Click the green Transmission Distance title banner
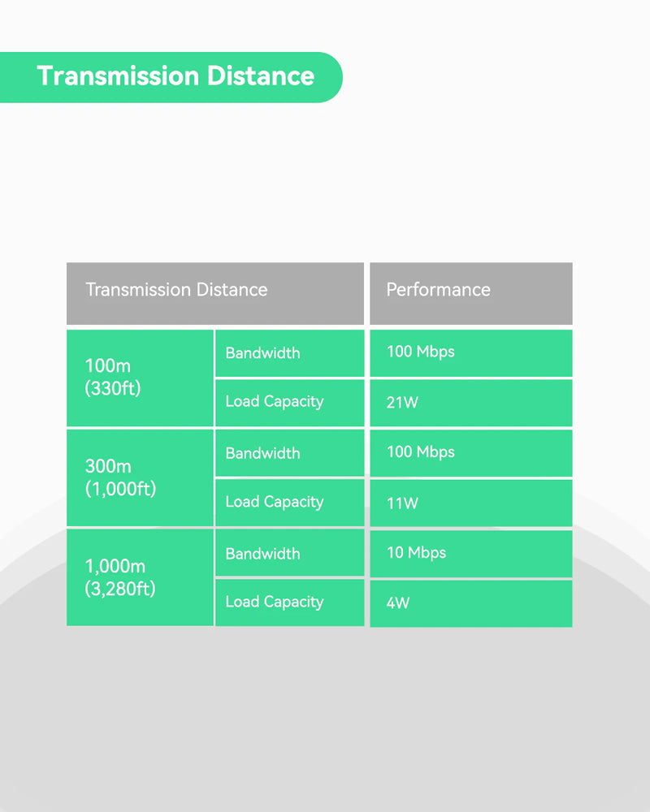 pyautogui.click(x=175, y=76)
